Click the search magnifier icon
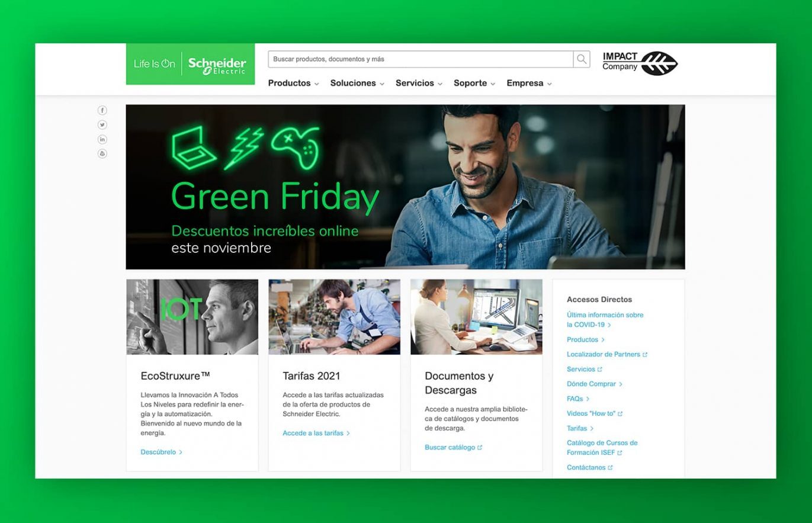Screen dimensions: 812x523 [x=582, y=59]
